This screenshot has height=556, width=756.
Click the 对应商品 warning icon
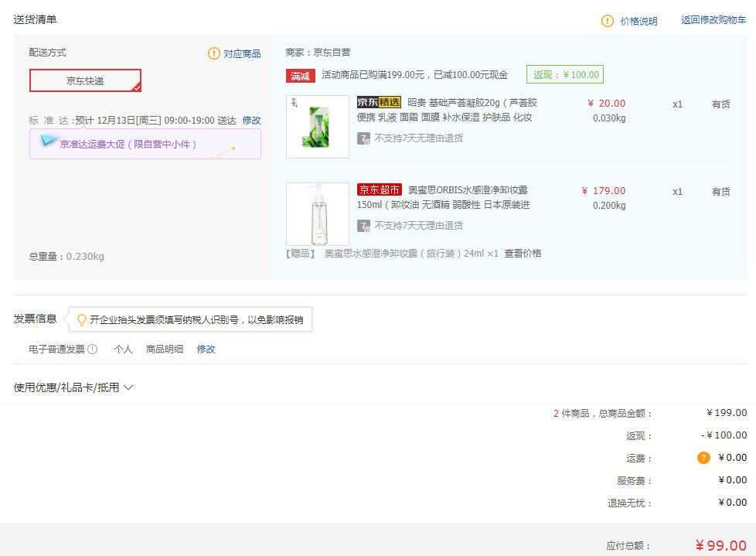coord(213,55)
